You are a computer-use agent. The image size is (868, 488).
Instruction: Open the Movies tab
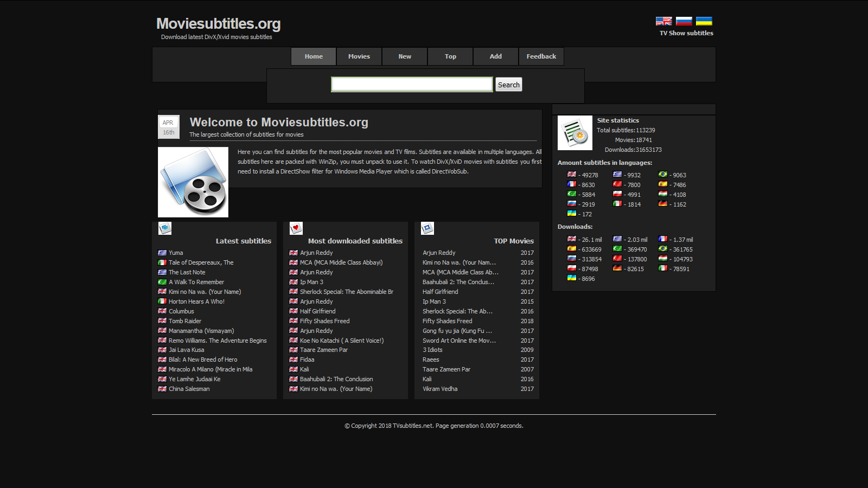pyautogui.click(x=359, y=56)
